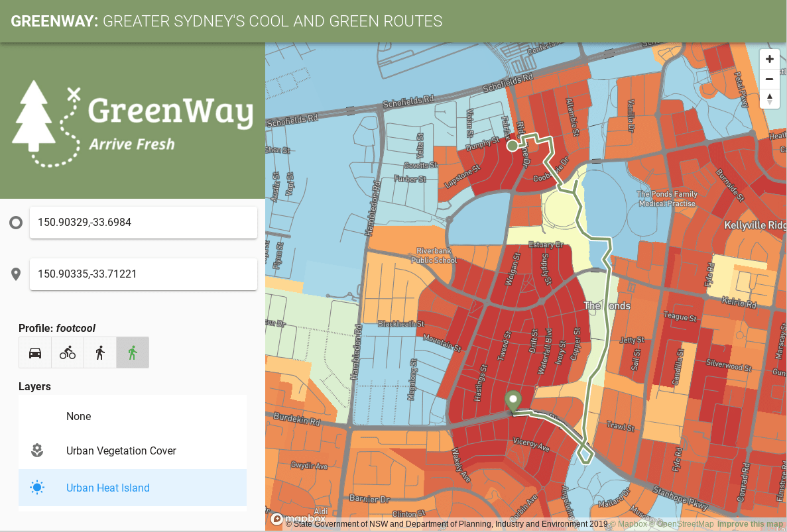787x532 pixels.
Task: Click The Ponds Family Medical Practise label
Action: 667,199
